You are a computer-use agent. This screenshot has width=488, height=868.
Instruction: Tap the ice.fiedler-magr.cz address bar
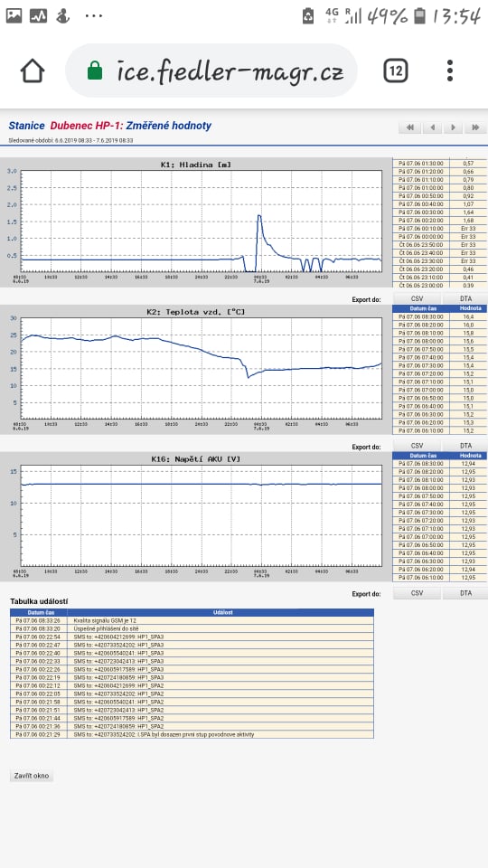pyautogui.click(x=211, y=71)
